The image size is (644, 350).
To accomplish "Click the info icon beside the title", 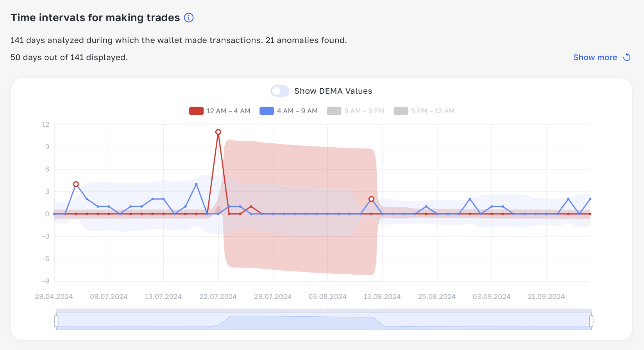I will (x=189, y=18).
